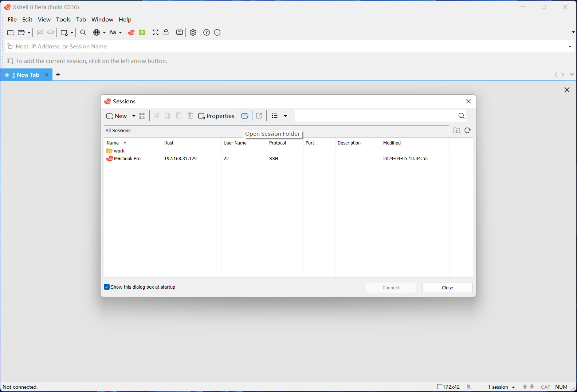Open the Window menu

[102, 19]
